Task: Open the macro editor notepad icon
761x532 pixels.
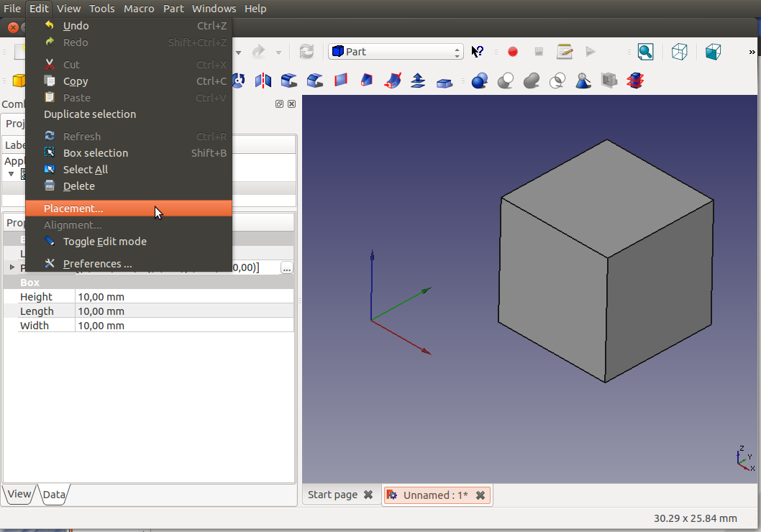Action: click(x=565, y=52)
